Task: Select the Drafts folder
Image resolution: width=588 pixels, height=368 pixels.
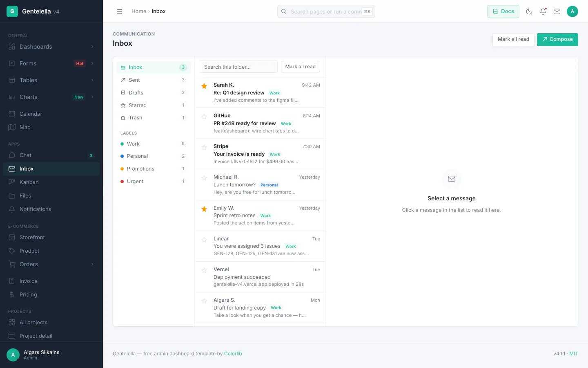Action: (x=154, y=93)
